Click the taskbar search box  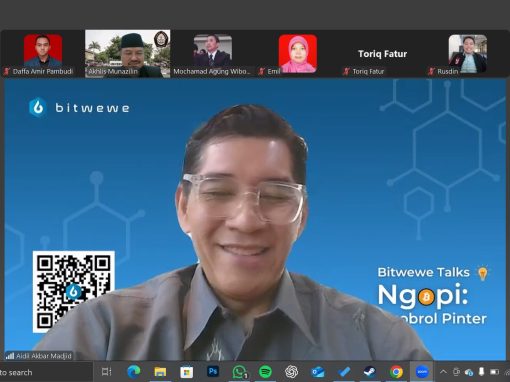coord(46,372)
